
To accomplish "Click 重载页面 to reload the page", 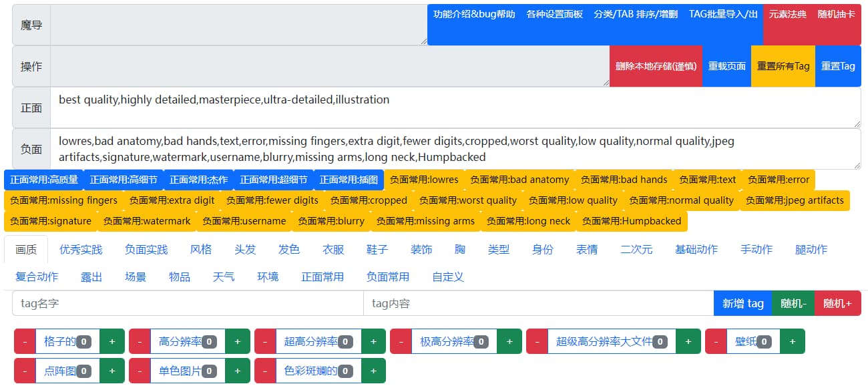I will (726, 66).
